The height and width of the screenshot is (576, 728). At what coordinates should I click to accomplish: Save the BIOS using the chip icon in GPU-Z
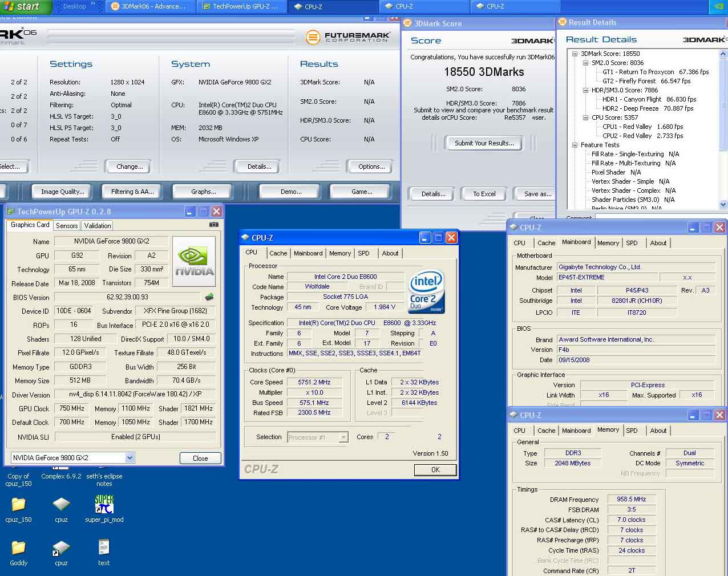click(x=209, y=297)
